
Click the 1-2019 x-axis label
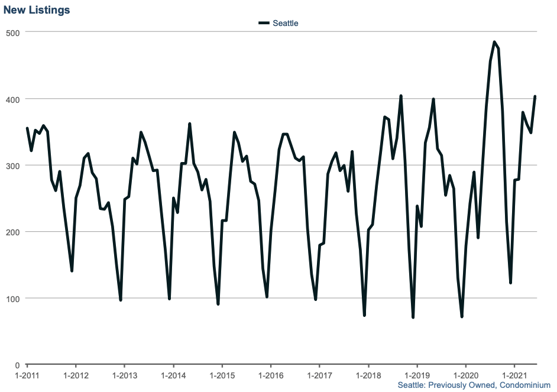point(416,375)
